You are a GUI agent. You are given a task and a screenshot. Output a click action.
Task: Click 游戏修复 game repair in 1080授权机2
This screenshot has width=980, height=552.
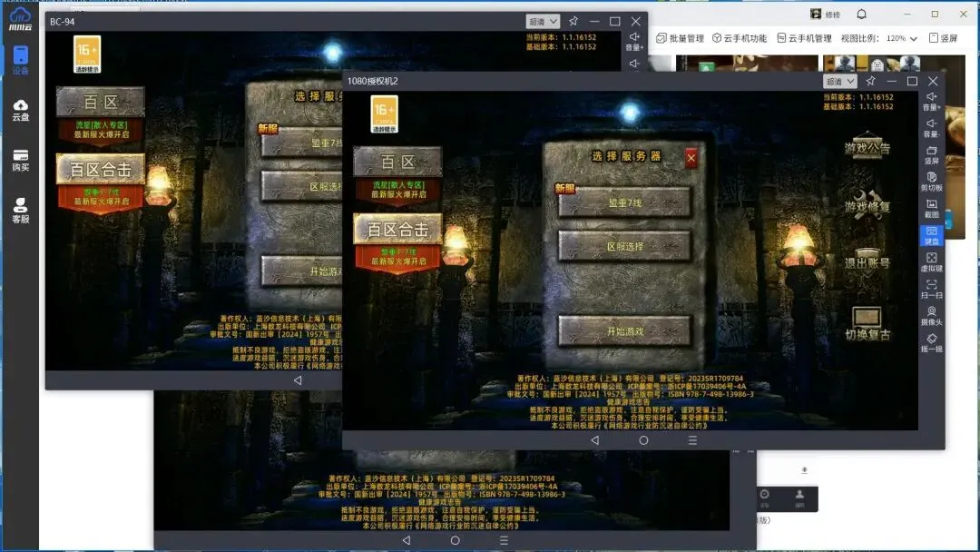point(867,205)
